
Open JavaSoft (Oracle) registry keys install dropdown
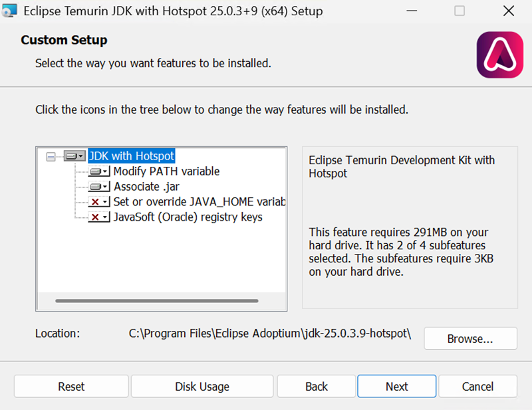pyautogui.click(x=99, y=217)
